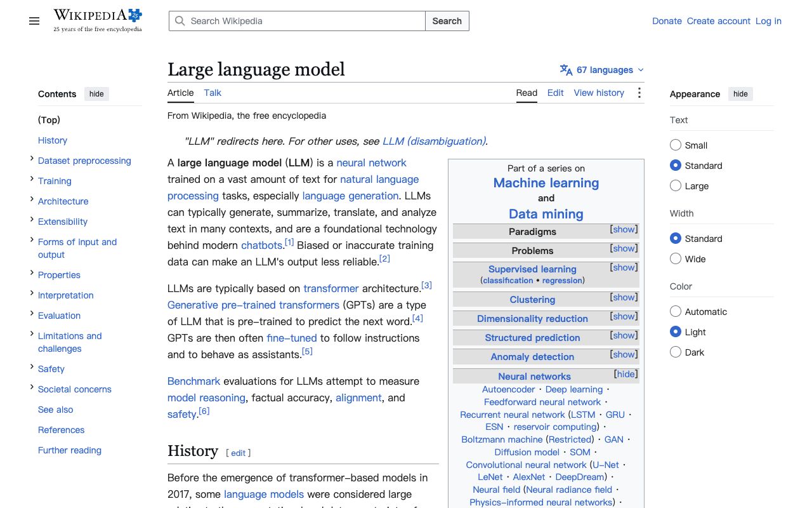Open the Autoencoder link

coord(509,389)
